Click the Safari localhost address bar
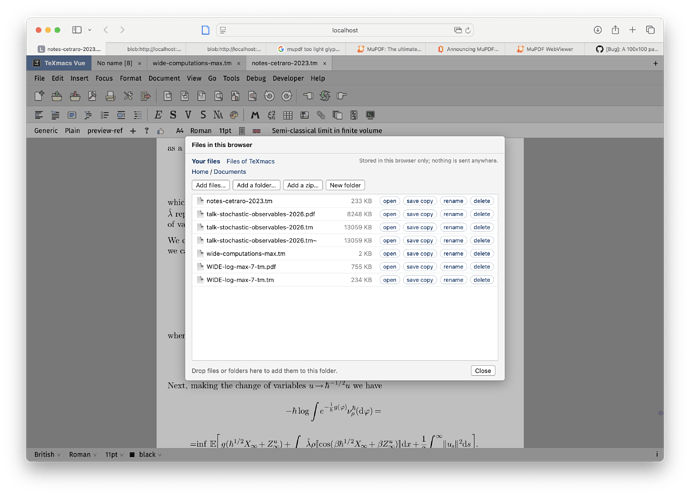The image size is (690, 496). pos(345,30)
